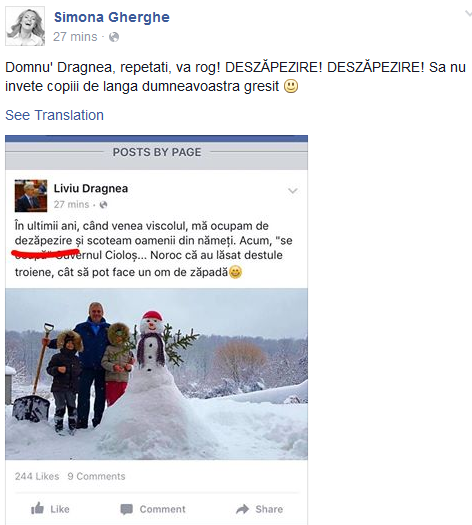
Task: Click the thumbs-up Like icon
Action: point(37,509)
